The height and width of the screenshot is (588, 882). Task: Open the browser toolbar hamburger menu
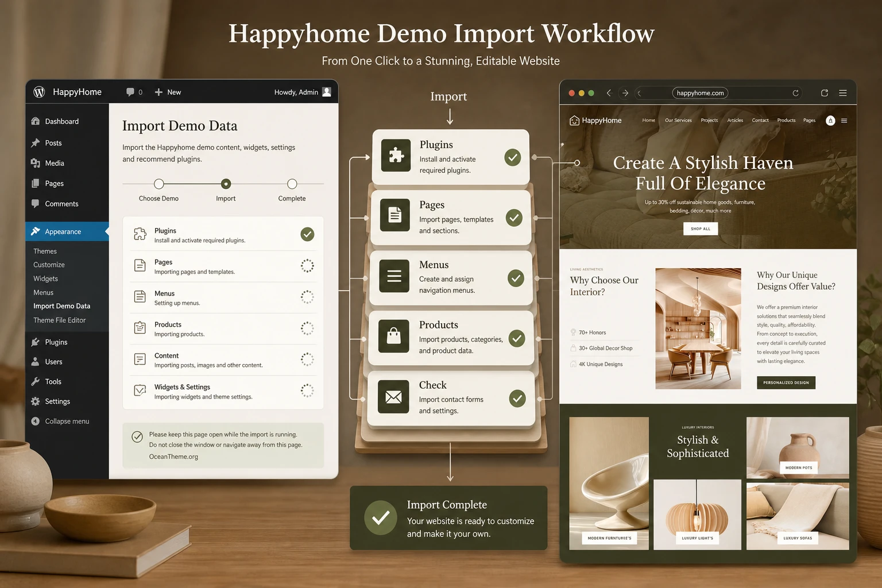tap(843, 93)
